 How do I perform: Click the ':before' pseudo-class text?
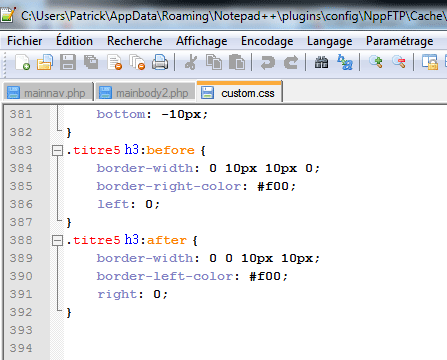[x=167, y=150]
